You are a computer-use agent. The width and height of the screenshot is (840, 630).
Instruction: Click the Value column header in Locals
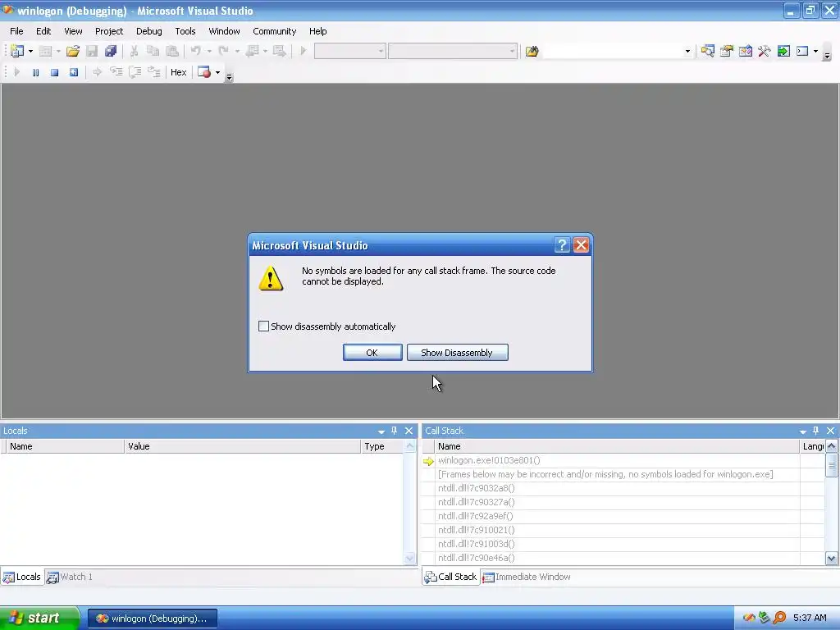(242, 446)
